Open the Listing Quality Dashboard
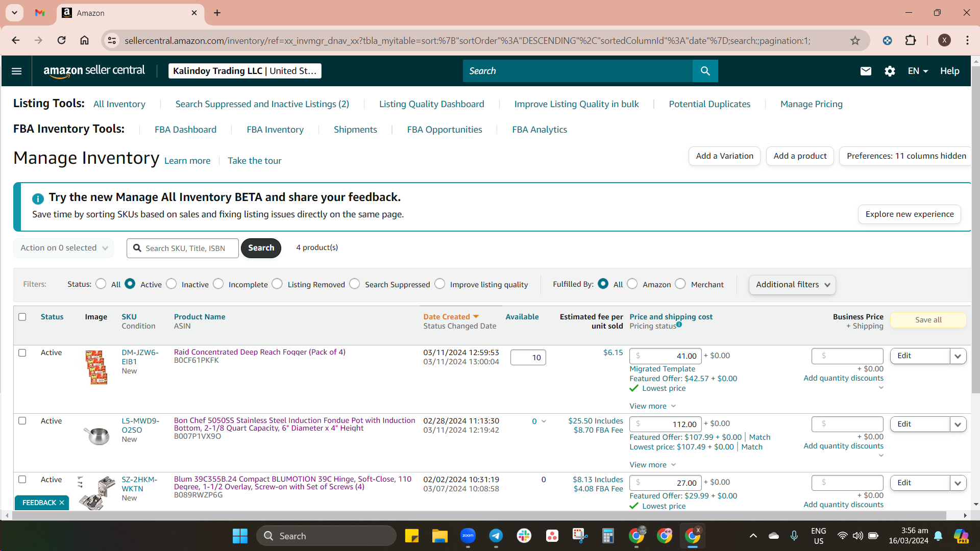 click(x=432, y=104)
